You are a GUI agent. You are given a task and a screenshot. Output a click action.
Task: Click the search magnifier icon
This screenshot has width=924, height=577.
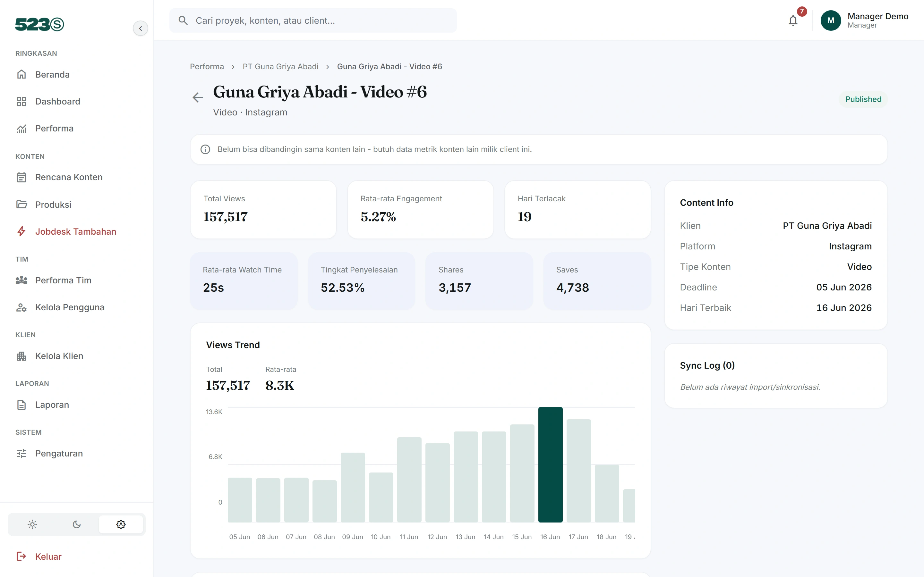click(x=183, y=21)
